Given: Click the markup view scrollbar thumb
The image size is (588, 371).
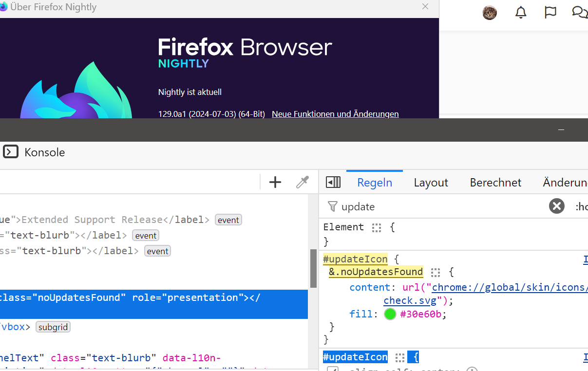Looking at the screenshot, I should (x=313, y=269).
